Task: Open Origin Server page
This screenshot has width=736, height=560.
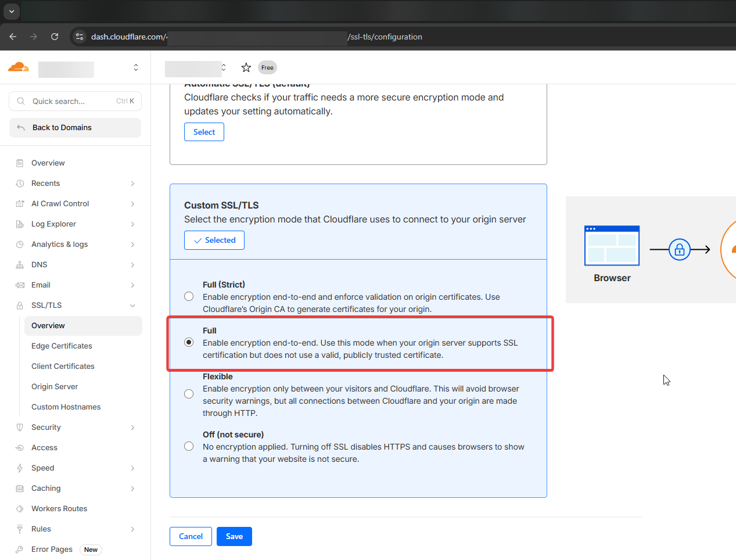Action: click(55, 387)
